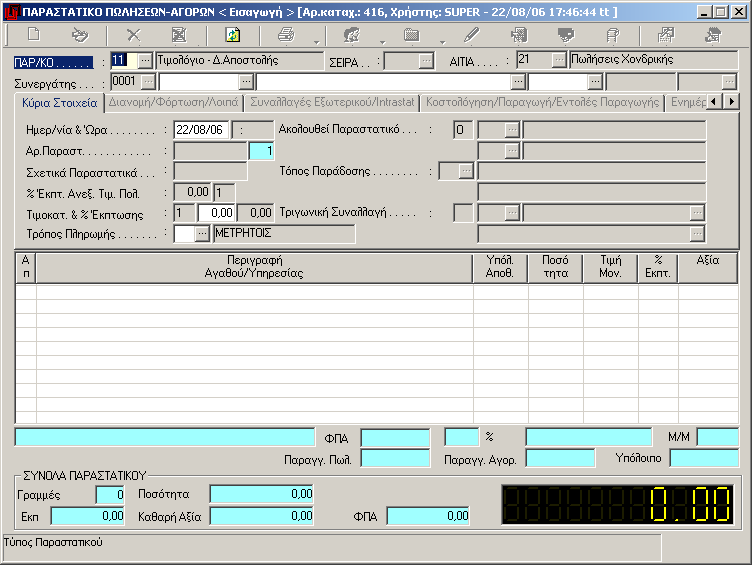Click the person search toolbar icon
752x565 pixels.
[x=352, y=35]
